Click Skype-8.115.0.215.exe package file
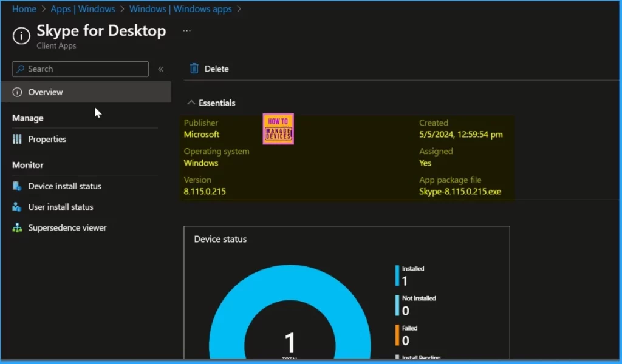The width and height of the screenshot is (622, 364). pyautogui.click(x=460, y=191)
